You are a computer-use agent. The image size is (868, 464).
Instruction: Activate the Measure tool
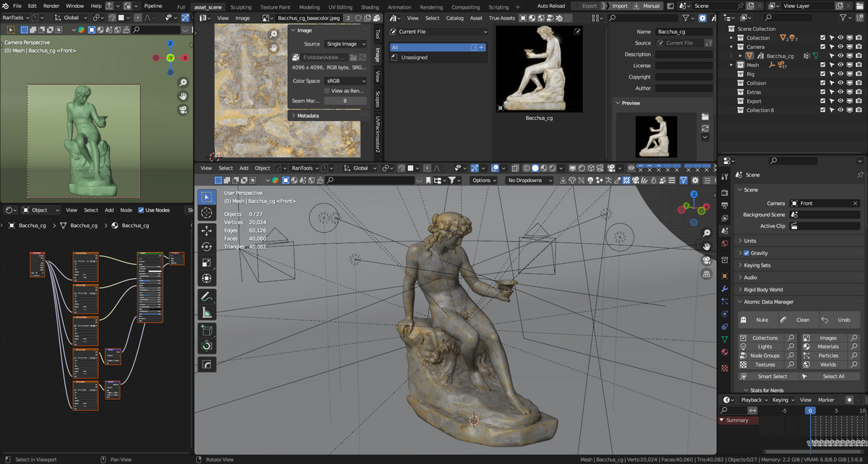206,312
